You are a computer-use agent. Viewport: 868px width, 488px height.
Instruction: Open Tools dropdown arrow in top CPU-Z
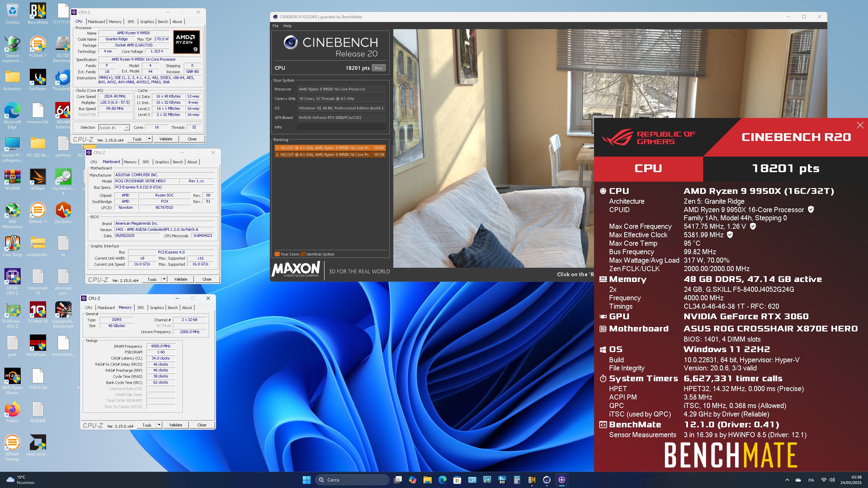149,139
